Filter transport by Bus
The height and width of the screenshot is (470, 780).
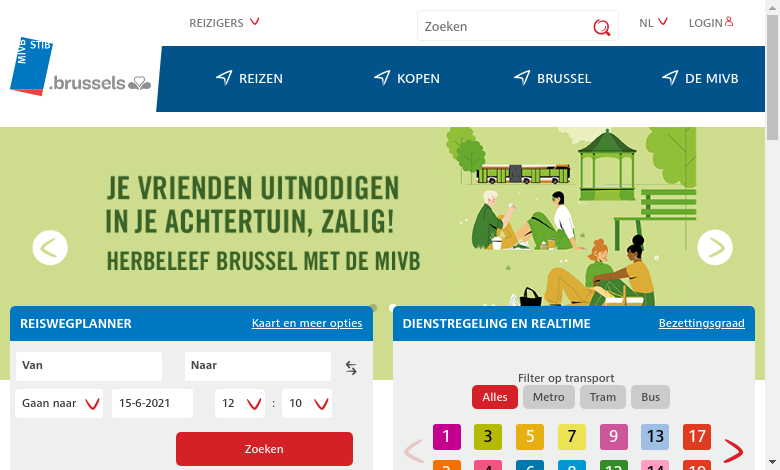tap(650, 397)
